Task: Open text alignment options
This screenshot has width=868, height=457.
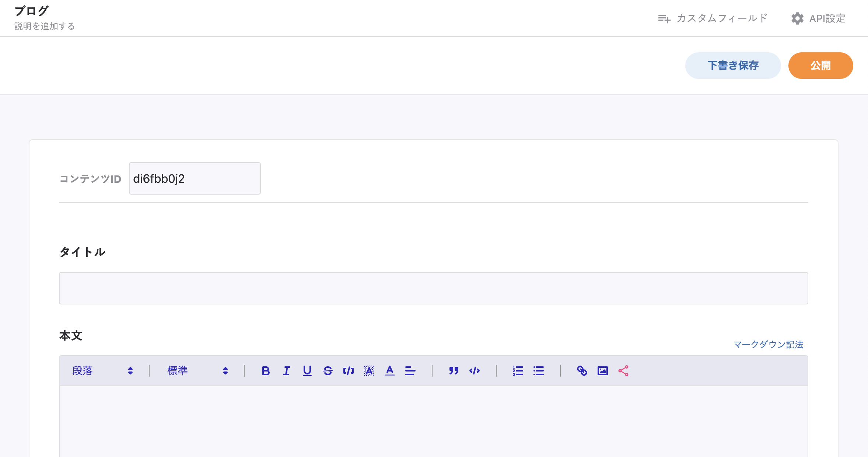Action: tap(410, 371)
